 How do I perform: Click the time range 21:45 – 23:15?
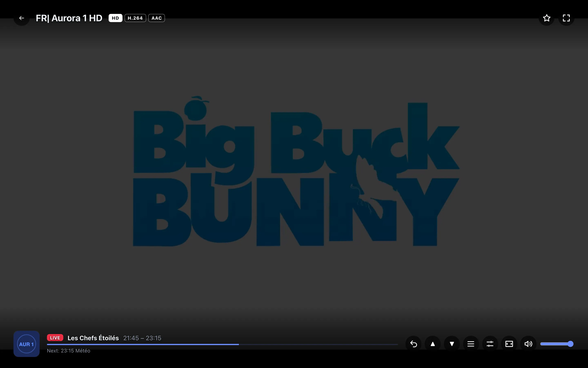click(x=142, y=338)
